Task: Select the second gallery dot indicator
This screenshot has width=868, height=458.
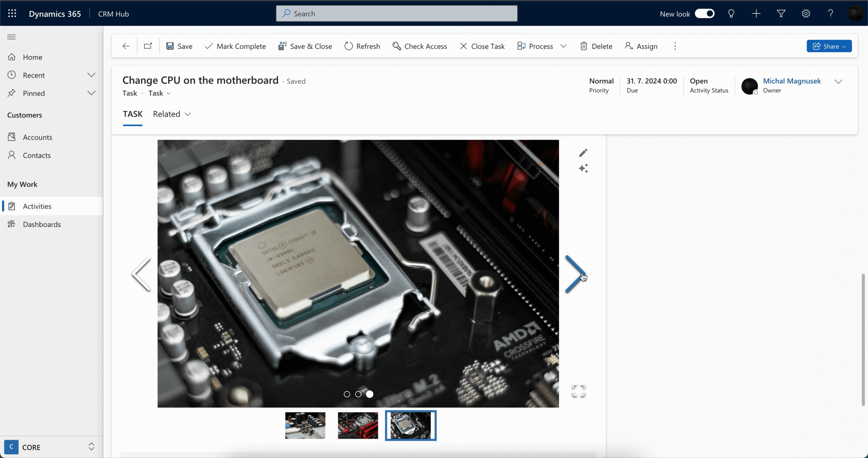Action: (358, 394)
